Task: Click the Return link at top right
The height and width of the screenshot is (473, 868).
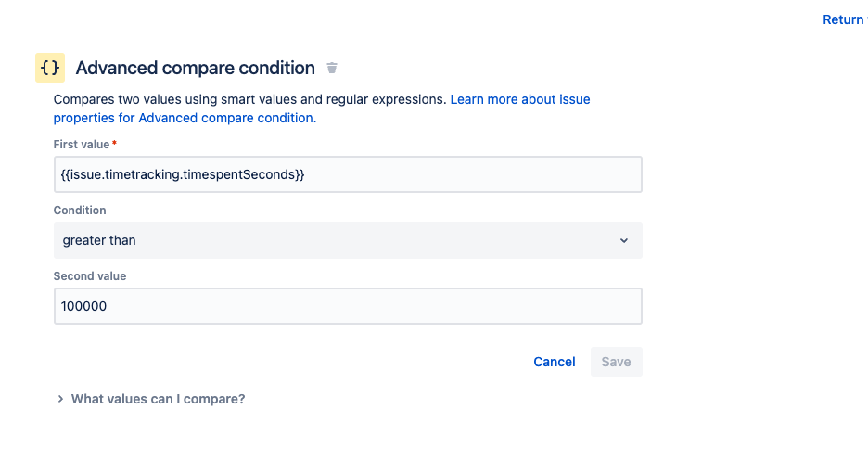Action: click(844, 19)
